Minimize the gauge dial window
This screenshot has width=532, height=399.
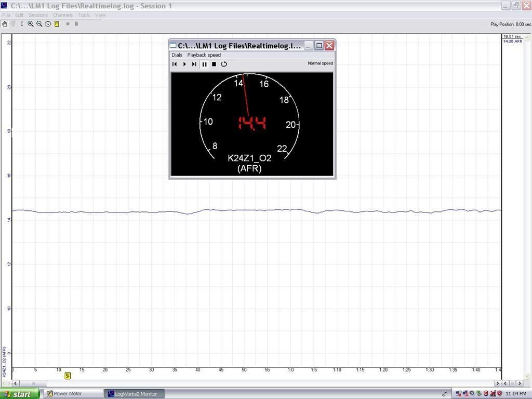(x=309, y=46)
